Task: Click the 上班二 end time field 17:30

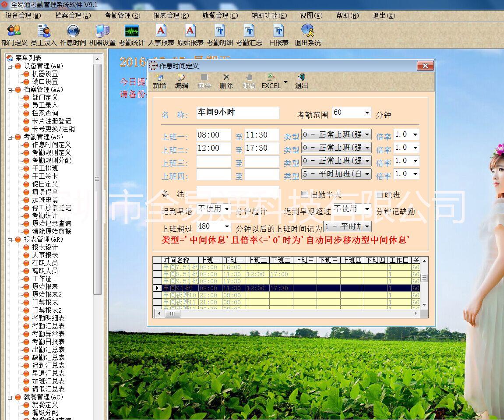Action: click(x=262, y=148)
